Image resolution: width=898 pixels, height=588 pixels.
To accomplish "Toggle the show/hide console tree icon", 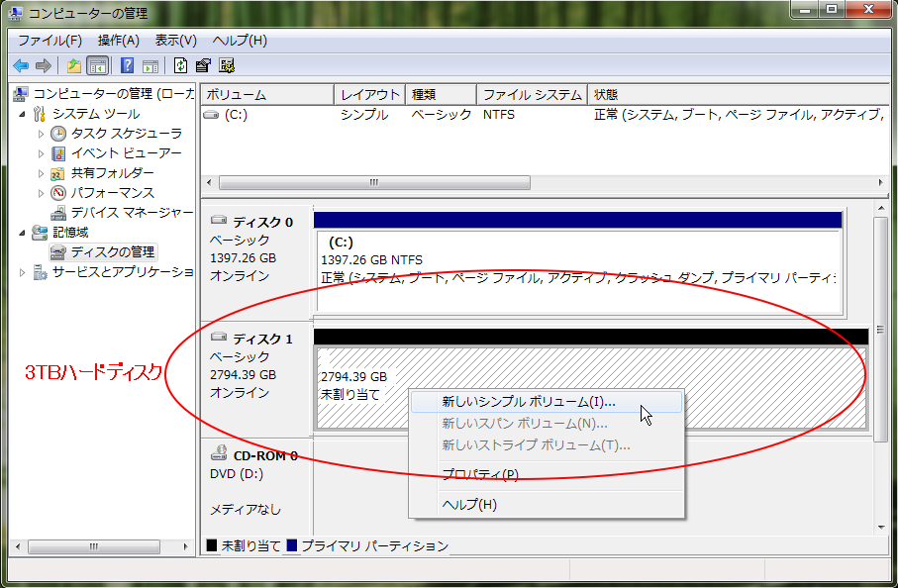I will (97, 66).
